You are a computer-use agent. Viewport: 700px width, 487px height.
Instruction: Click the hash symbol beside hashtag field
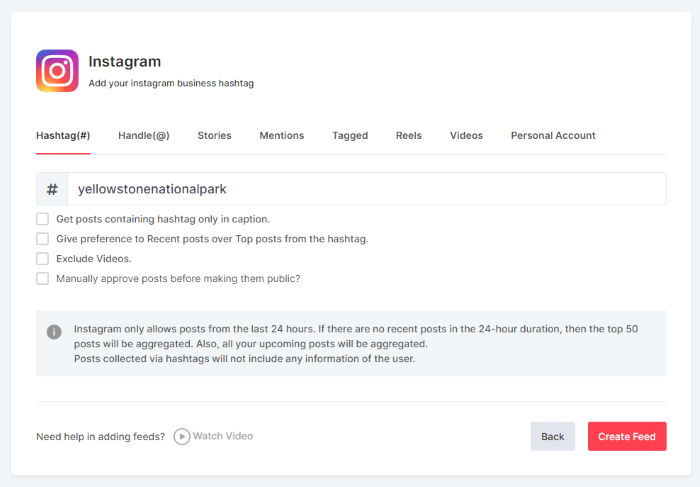[x=52, y=189]
